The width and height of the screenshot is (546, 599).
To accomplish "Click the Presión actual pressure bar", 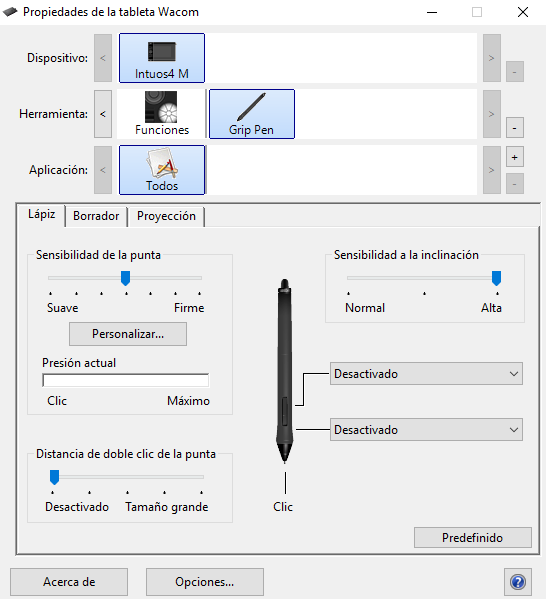I will pyautogui.click(x=126, y=380).
